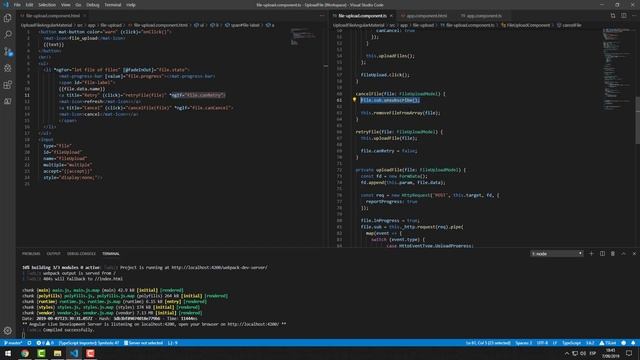Open the Debug menu
The image size is (640, 360).
point(93,5)
